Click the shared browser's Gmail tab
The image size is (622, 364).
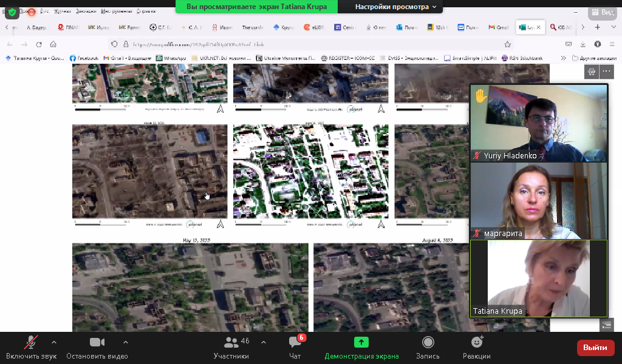[499, 27]
